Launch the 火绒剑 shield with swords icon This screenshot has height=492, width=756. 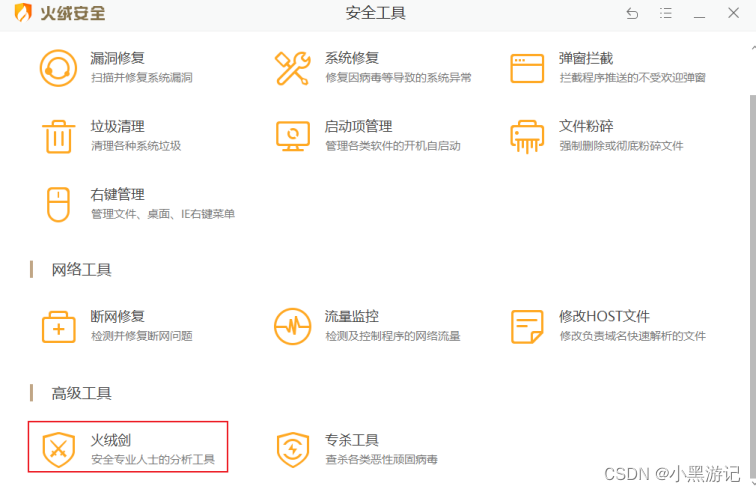click(x=58, y=450)
